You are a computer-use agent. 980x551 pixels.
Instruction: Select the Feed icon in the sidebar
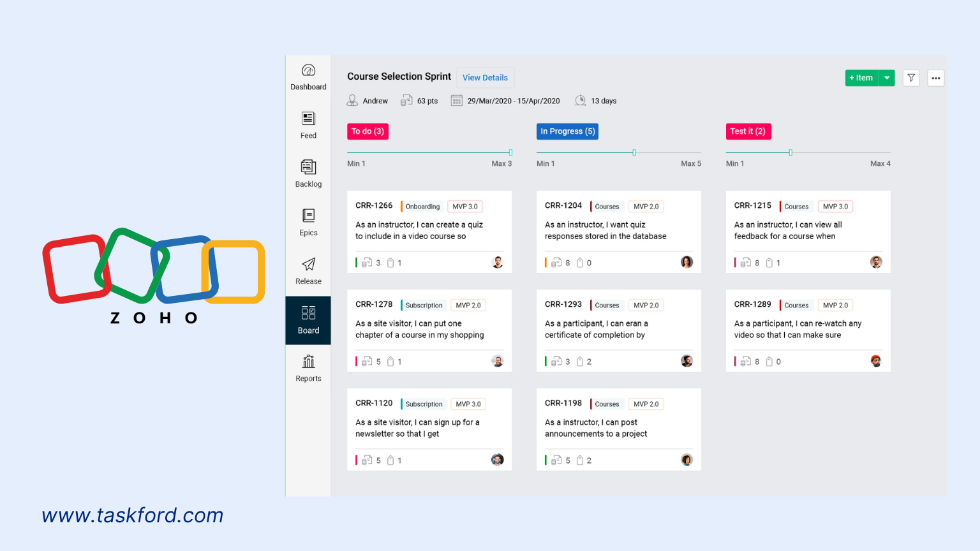pos(308,122)
